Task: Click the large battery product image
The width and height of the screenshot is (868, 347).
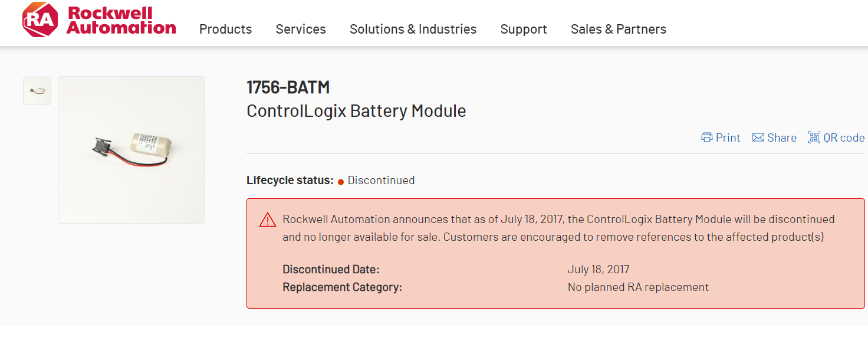Action: click(x=131, y=150)
